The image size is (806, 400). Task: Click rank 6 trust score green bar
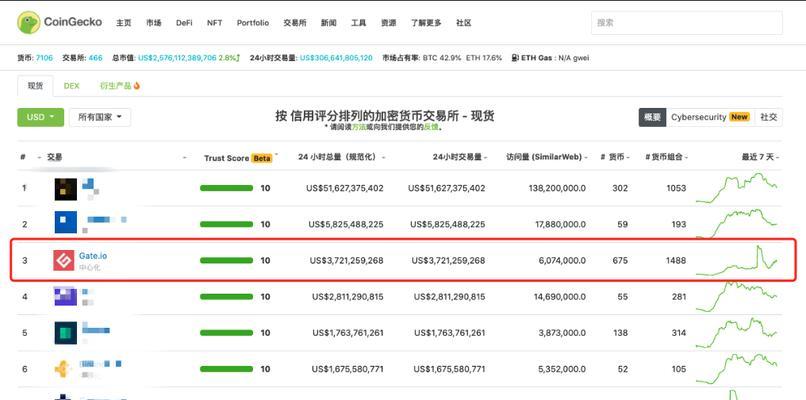[x=226, y=369]
